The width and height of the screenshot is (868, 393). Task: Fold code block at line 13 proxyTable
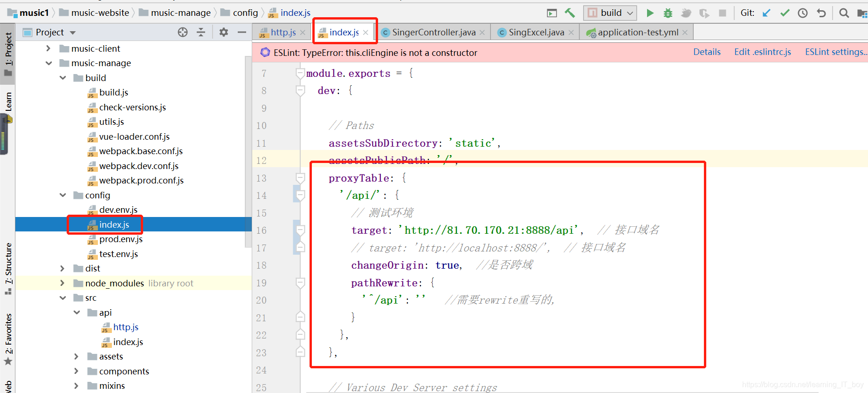pos(300,178)
